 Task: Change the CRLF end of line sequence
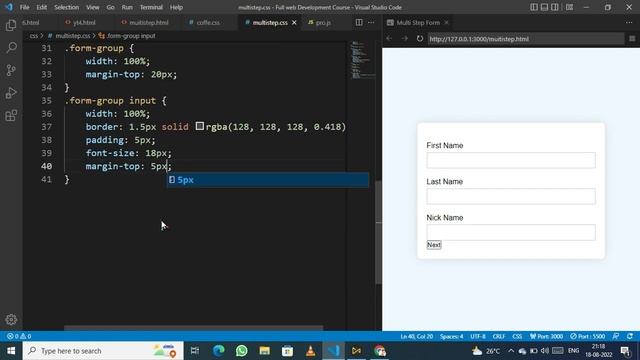[499, 336]
